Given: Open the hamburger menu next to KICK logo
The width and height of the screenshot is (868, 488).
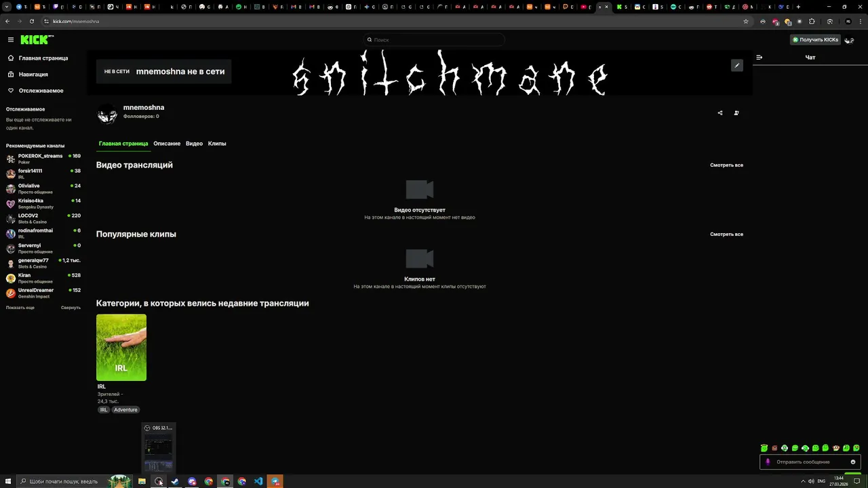Looking at the screenshot, I should tap(11, 40).
